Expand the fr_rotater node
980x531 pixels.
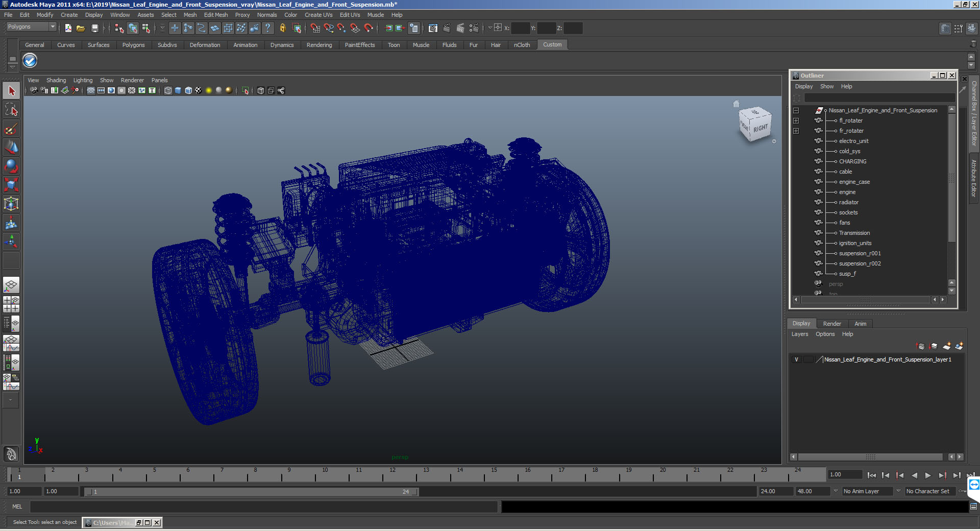[x=796, y=131]
